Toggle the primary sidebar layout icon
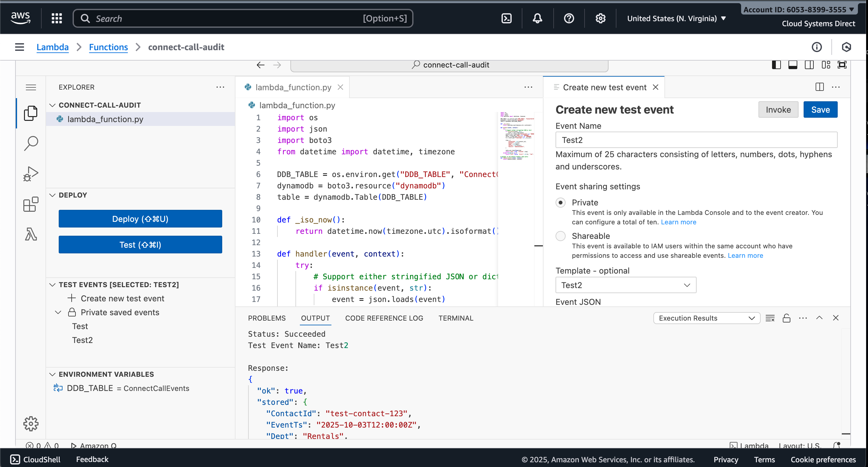This screenshot has height=467, width=868. click(776, 65)
